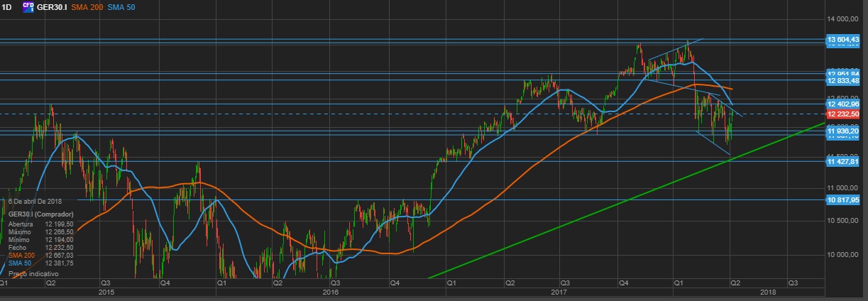Select the 10 817,95 price level tag
Viewport: 868px width, 301px height.
842,200
